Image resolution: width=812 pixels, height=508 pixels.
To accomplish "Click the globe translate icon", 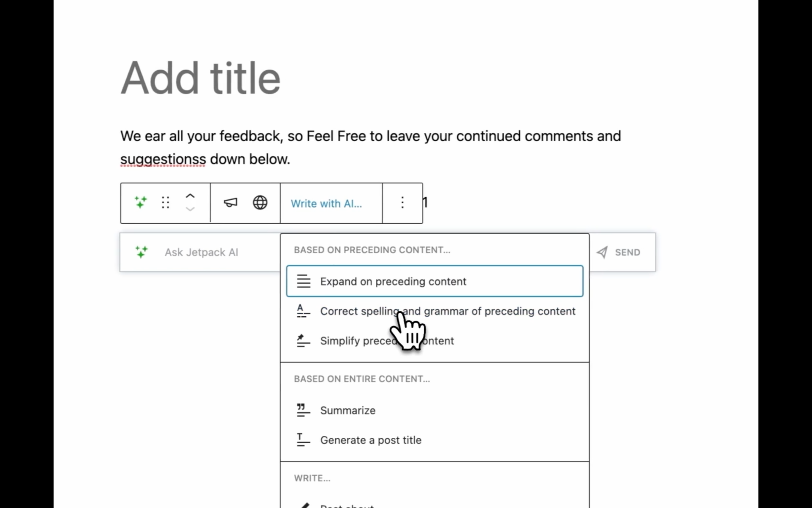I will [260, 203].
